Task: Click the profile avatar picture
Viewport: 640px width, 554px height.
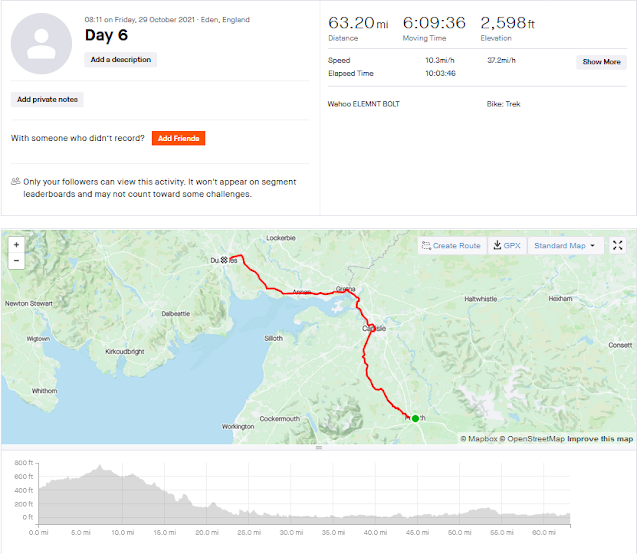Action: (42, 45)
